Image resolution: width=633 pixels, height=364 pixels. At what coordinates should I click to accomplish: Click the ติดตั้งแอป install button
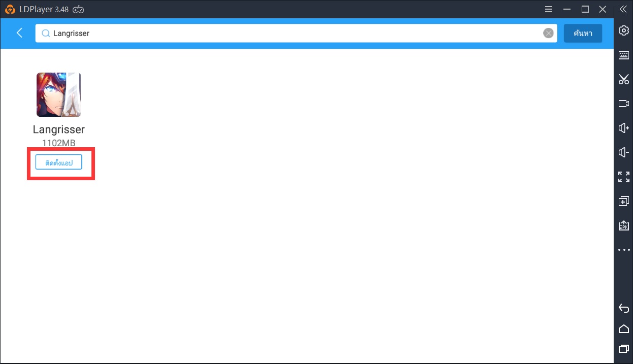point(59,163)
